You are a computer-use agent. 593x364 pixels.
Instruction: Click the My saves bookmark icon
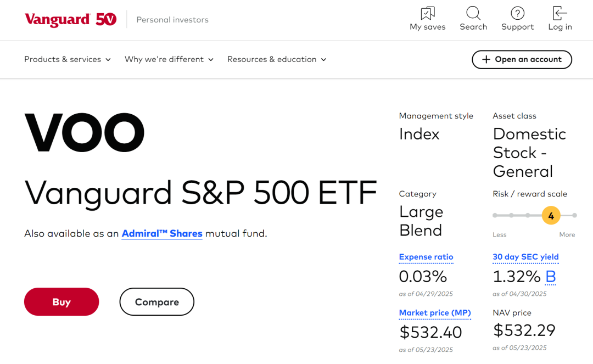coord(427,13)
